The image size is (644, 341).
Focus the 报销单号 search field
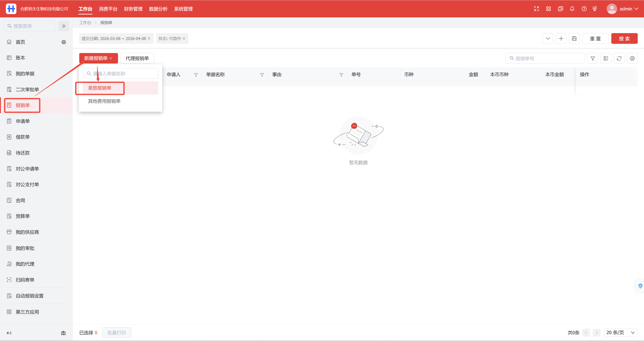tap(548, 58)
